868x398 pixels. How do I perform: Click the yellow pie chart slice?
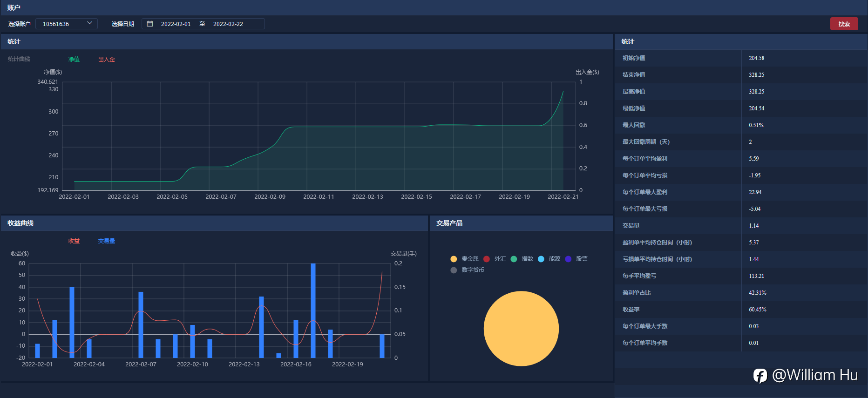tap(521, 329)
